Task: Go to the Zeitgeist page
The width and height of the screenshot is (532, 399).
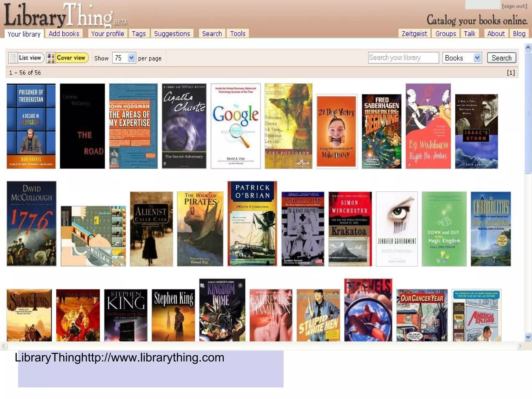Action: (414, 34)
